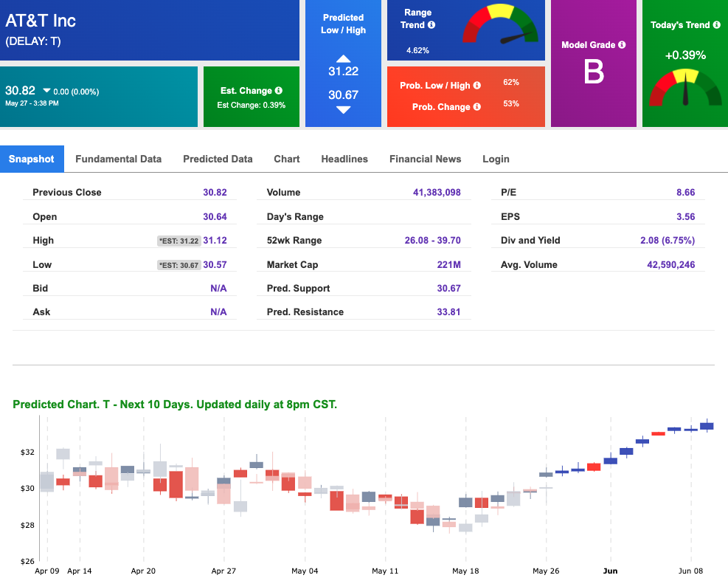Screen dimensions: 728x578
Task: Click the 52wk Range value 26.08 - 39.70
Action: point(433,240)
